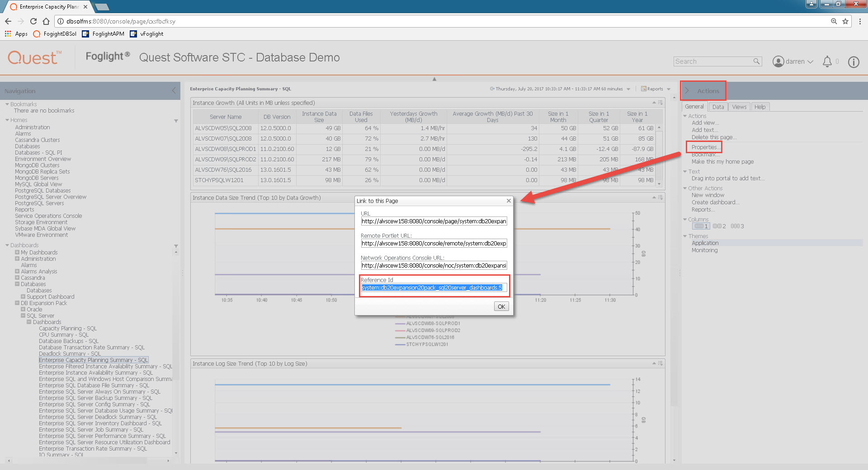
Task: Close the Link to this Page dialog
Action: [509, 201]
